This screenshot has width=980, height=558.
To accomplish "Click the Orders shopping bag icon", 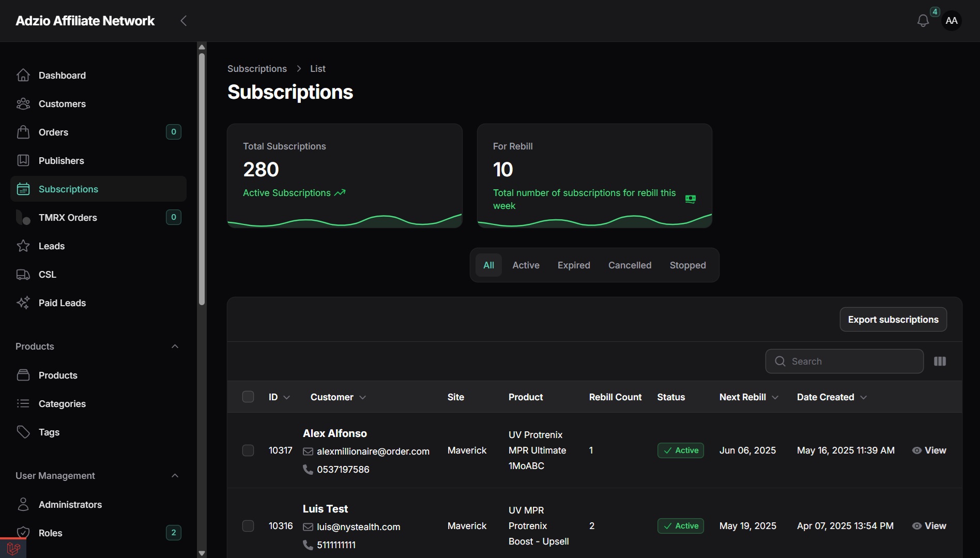I will click(x=23, y=132).
